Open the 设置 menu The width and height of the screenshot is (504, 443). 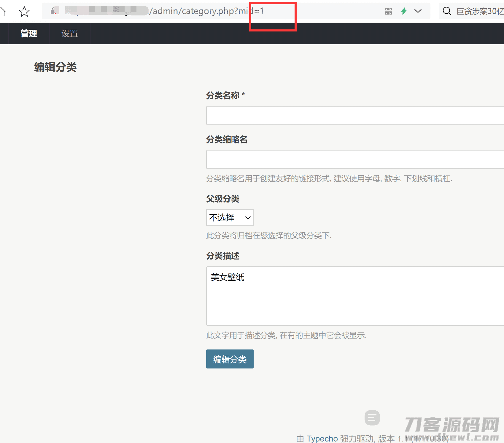coord(70,34)
